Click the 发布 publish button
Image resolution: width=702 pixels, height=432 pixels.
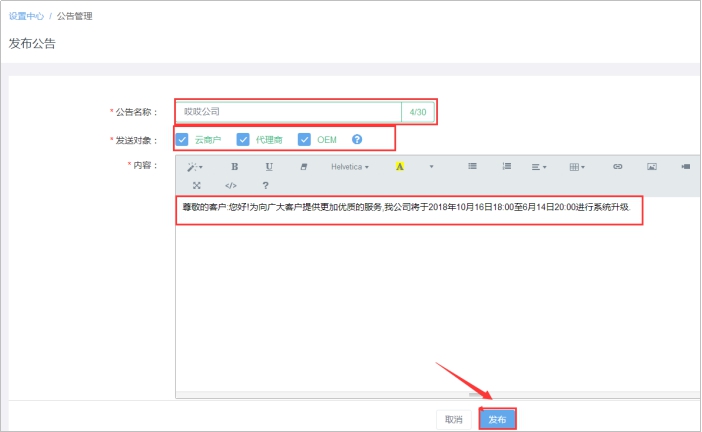pos(497,419)
